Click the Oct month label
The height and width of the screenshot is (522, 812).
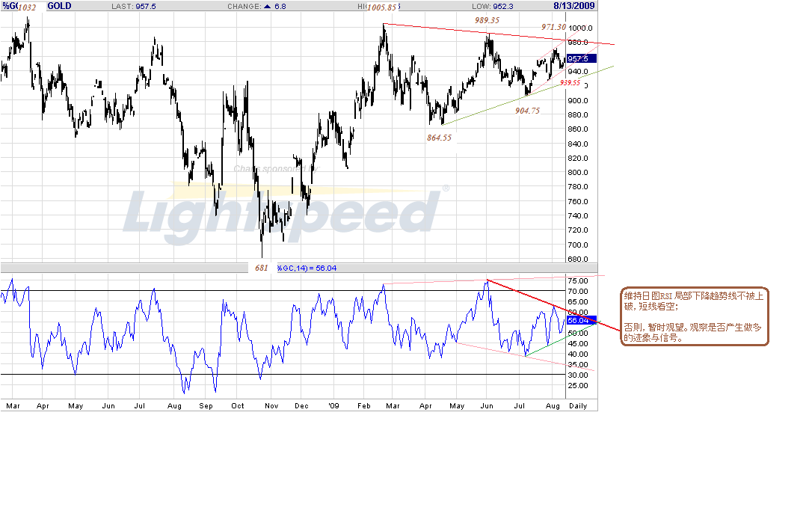pyautogui.click(x=238, y=406)
